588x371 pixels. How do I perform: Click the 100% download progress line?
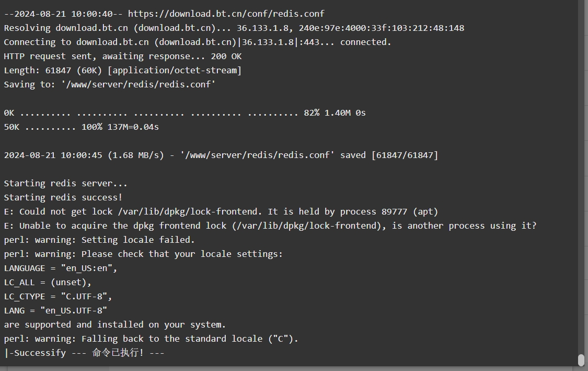coord(82,127)
